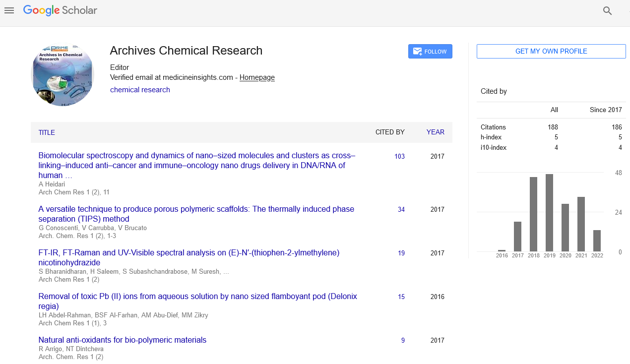
Task: Open the Archives Chemical Research profile picture
Action: (x=63, y=75)
